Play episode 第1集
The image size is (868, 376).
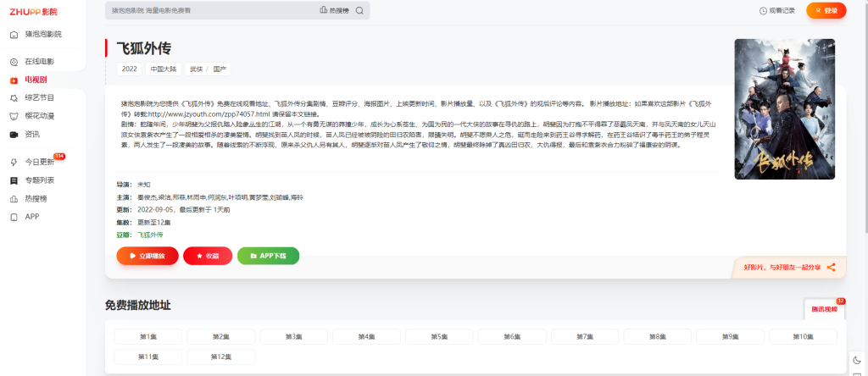148,337
